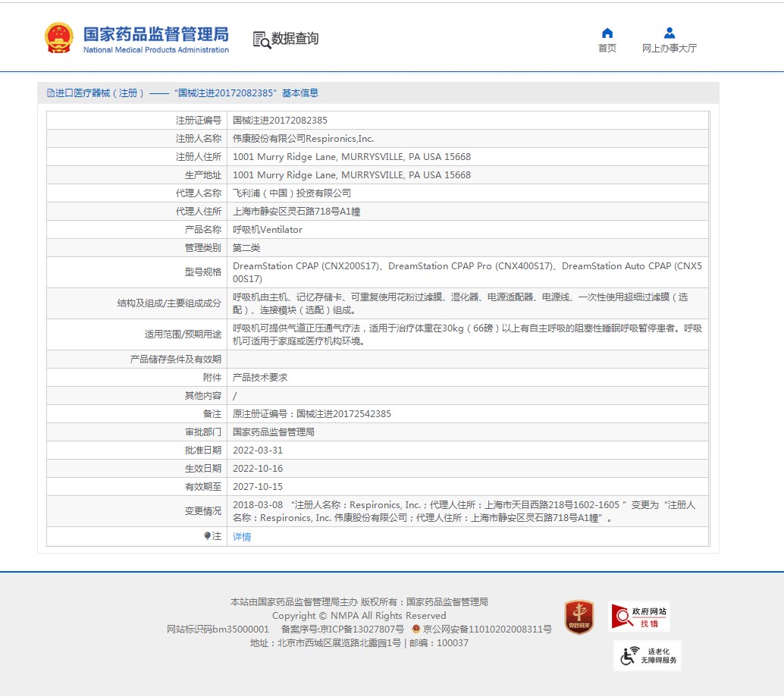Open the 数据查询 search icon
The height and width of the screenshot is (697, 784).
click(x=262, y=39)
